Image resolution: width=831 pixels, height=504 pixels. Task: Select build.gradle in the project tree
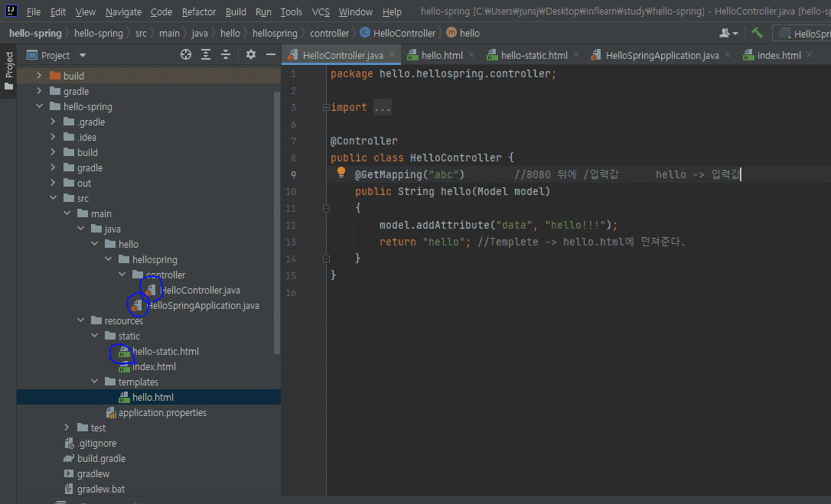tap(101, 458)
